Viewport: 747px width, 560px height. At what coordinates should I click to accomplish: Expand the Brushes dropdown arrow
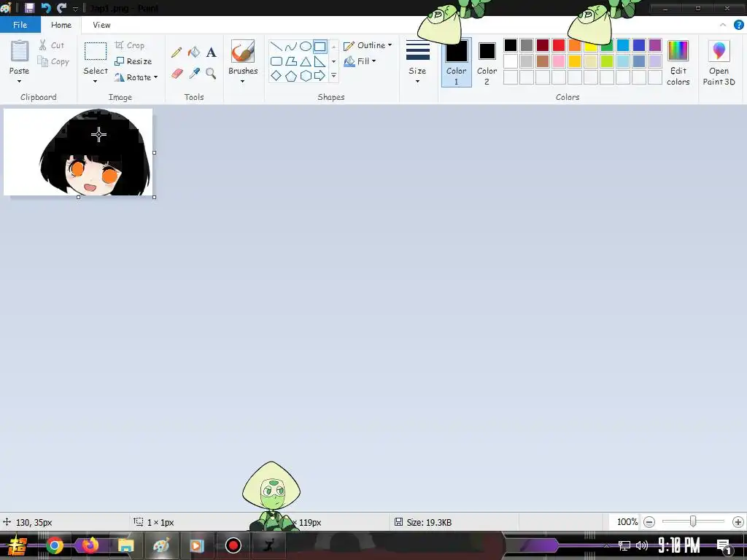coord(242,82)
